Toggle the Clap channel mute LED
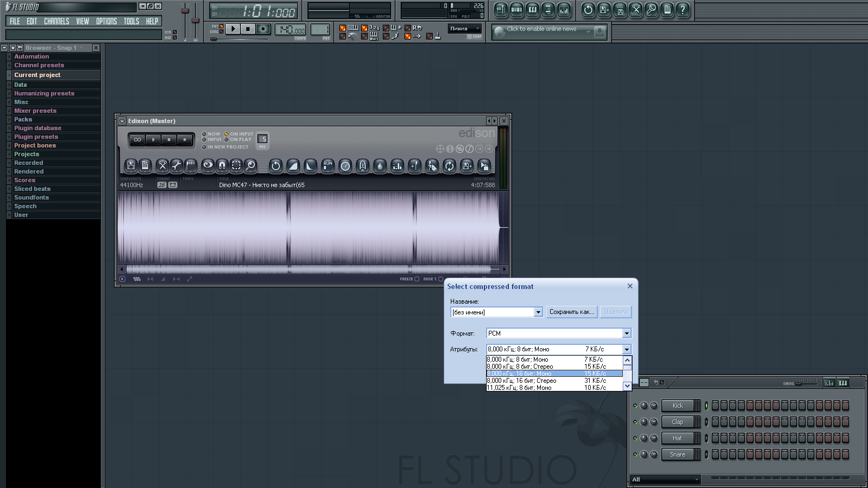Image resolution: width=868 pixels, height=488 pixels. tap(635, 422)
